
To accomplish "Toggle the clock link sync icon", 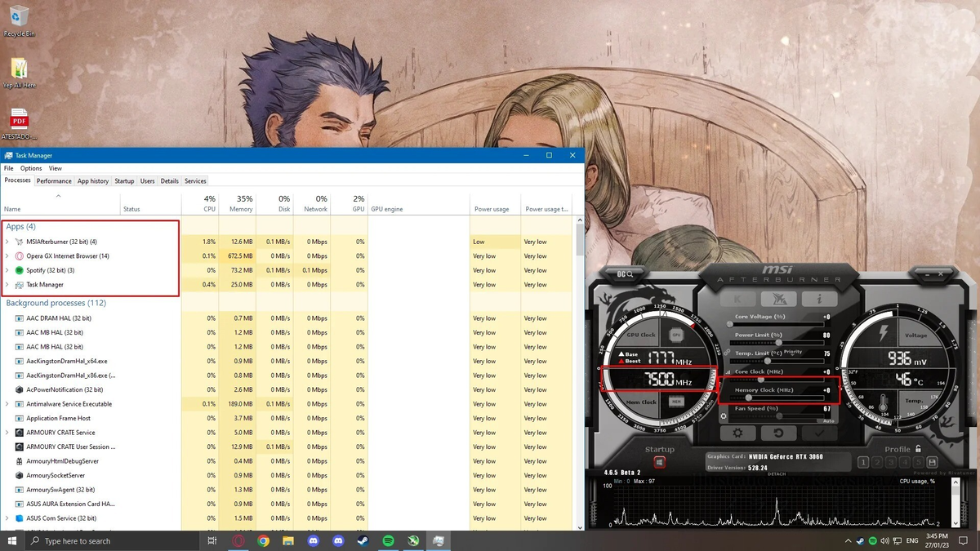I will tap(726, 353).
